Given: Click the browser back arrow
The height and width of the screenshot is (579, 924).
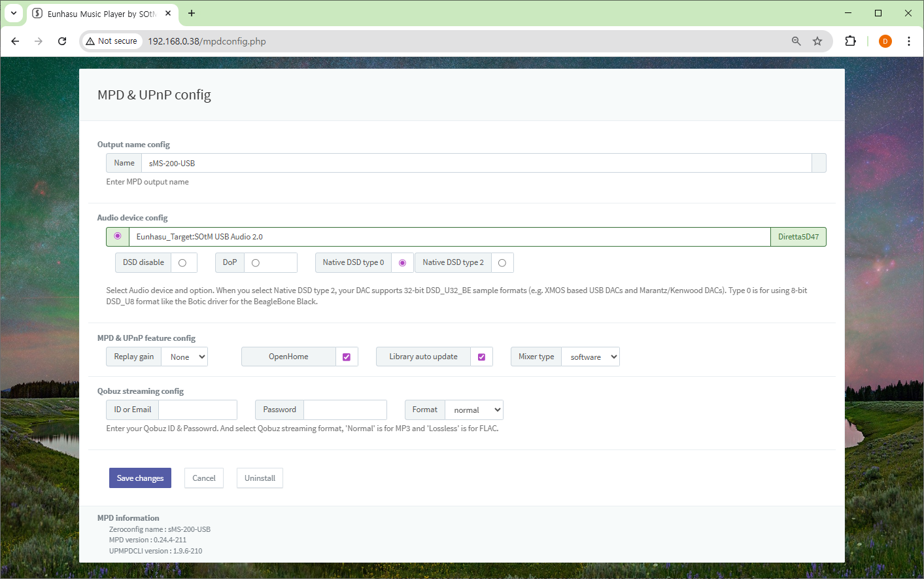Looking at the screenshot, I should (15, 41).
